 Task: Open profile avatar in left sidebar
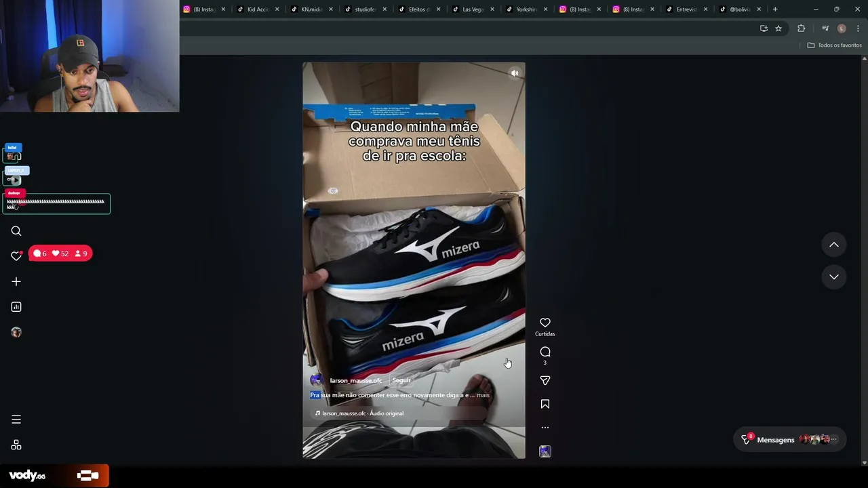[x=16, y=332]
